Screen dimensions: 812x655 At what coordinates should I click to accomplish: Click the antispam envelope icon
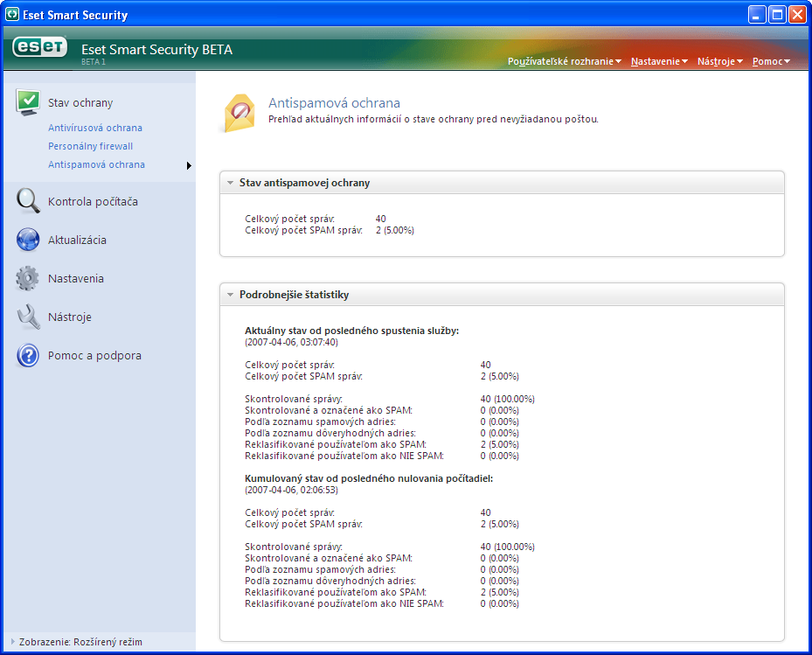239,113
